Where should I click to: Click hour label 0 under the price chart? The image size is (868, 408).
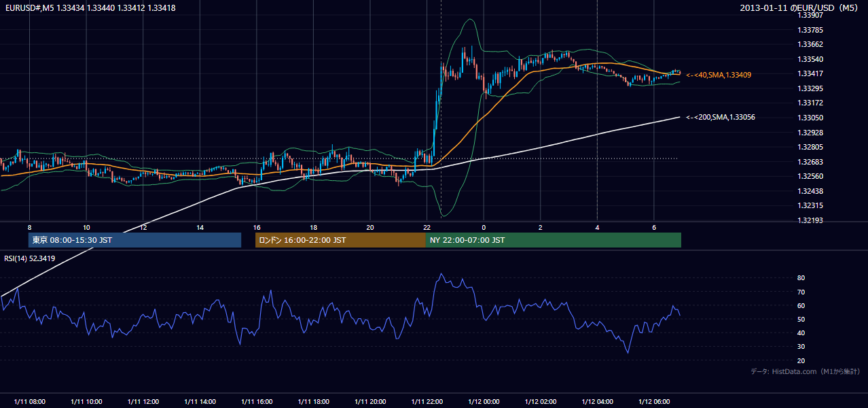point(484,227)
